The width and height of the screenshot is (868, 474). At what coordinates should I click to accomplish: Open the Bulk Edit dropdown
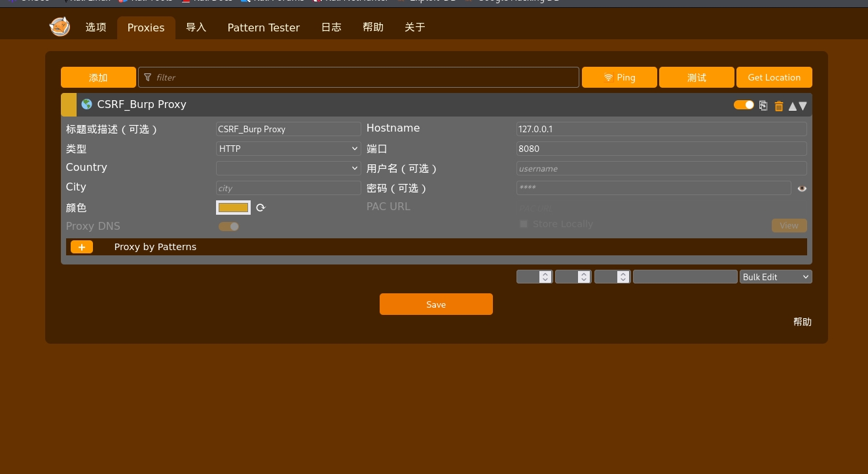776,277
